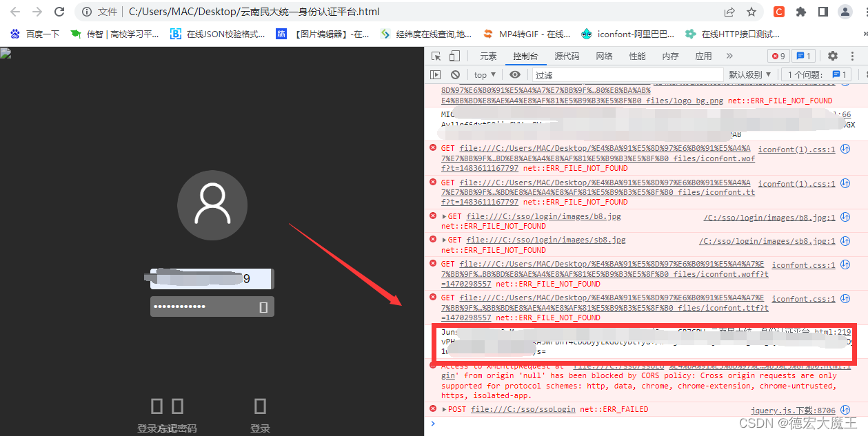
Task: Open the site information icon in address bar
Action: [87, 12]
